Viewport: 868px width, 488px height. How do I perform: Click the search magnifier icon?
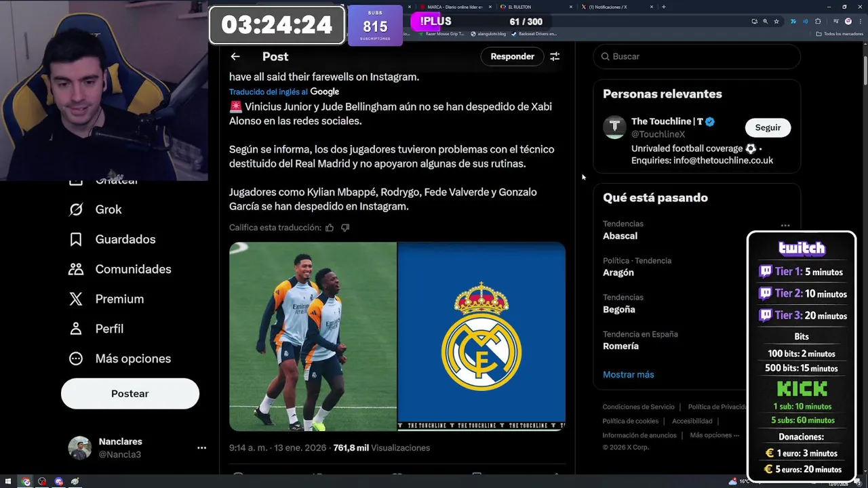(x=605, y=56)
